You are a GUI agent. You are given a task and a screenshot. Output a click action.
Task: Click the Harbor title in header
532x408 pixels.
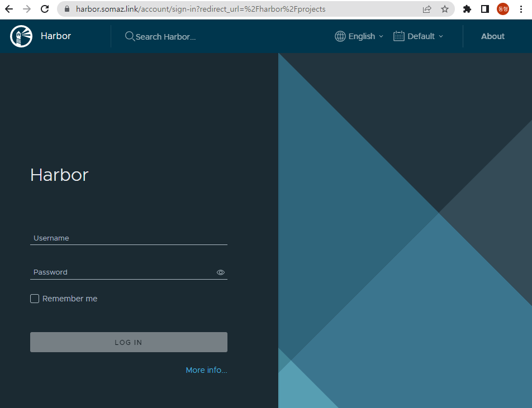[56, 36]
